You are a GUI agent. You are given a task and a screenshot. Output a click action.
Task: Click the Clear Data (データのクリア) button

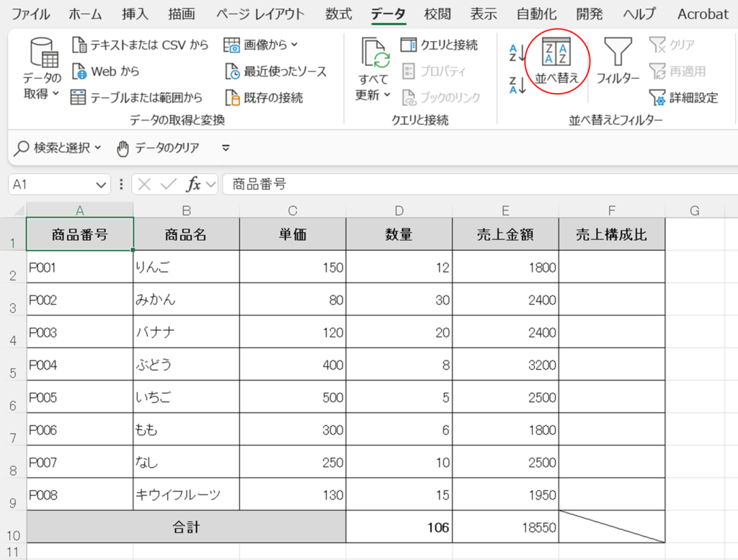coord(159,148)
